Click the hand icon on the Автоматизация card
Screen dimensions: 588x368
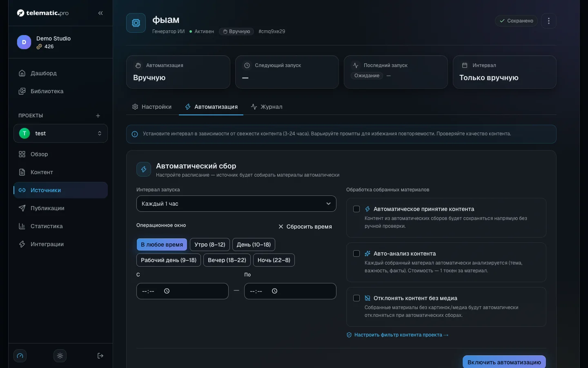pyautogui.click(x=138, y=65)
